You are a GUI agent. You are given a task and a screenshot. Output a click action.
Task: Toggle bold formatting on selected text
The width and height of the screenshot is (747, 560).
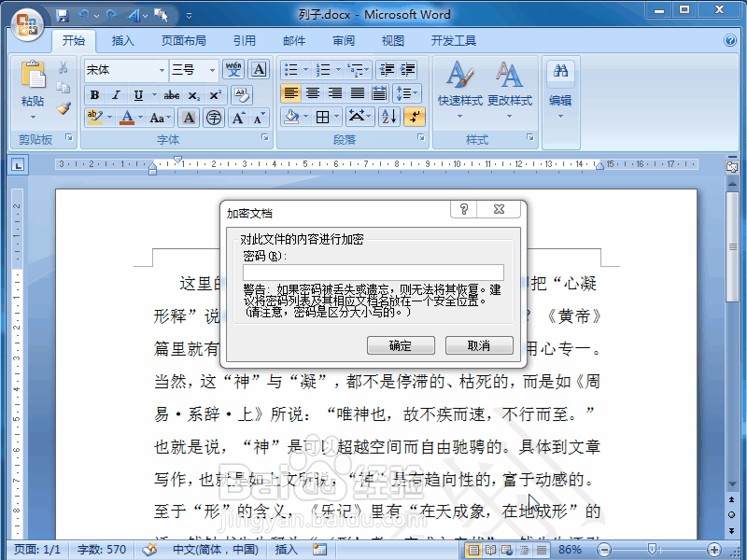[x=94, y=94]
